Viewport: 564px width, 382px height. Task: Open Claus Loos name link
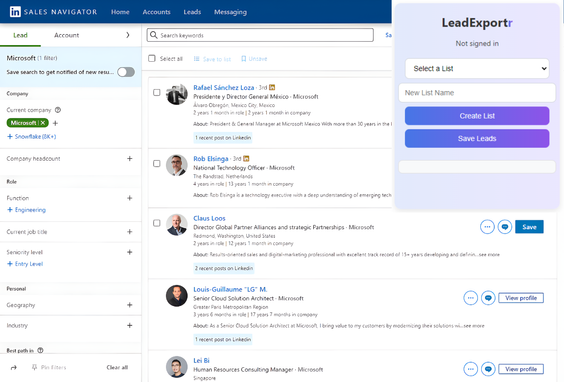209,218
